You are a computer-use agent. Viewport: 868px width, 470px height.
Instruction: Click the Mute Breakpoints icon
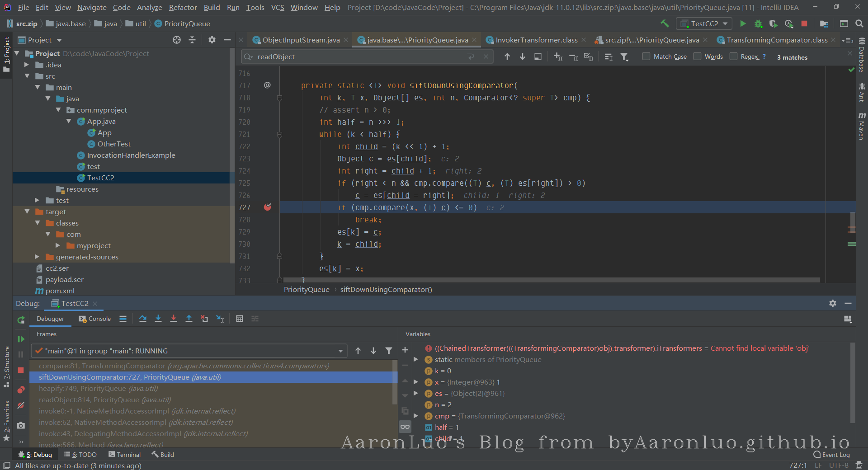(x=21, y=405)
